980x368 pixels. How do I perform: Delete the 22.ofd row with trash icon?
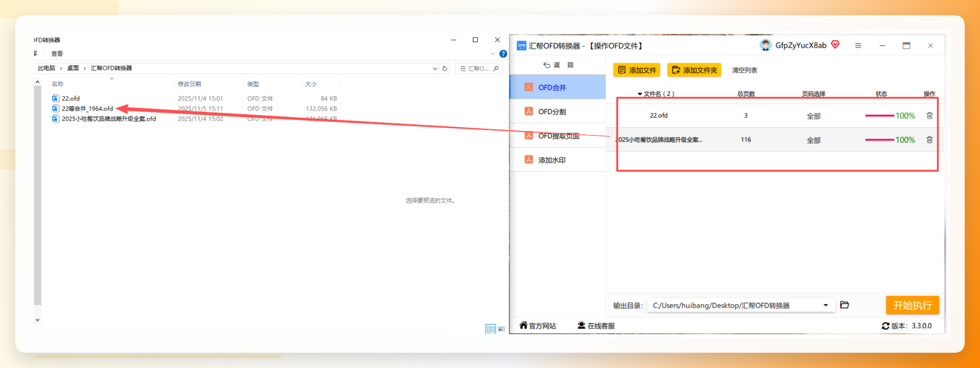pyautogui.click(x=929, y=116)
